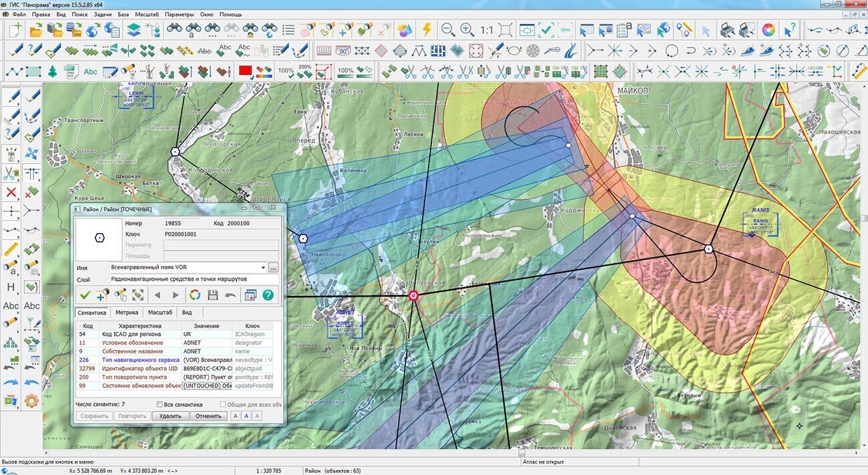Enable the "Вся семантика" checkbox
This screenshot has width=868, height=475.
[x=160, y=404]
